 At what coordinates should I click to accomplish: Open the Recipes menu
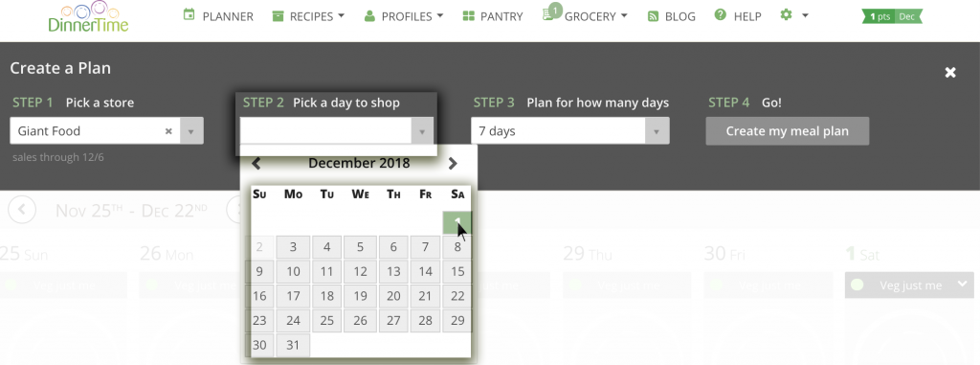pyautogui.click(x=308, y=16)
